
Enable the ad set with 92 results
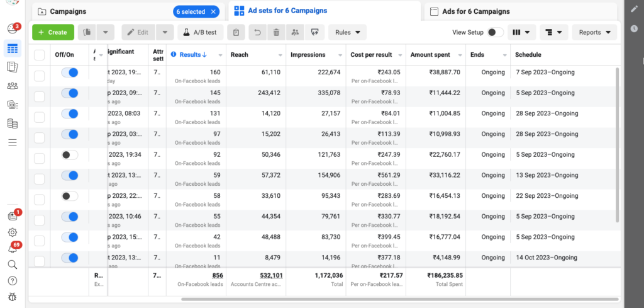(69, 155)
